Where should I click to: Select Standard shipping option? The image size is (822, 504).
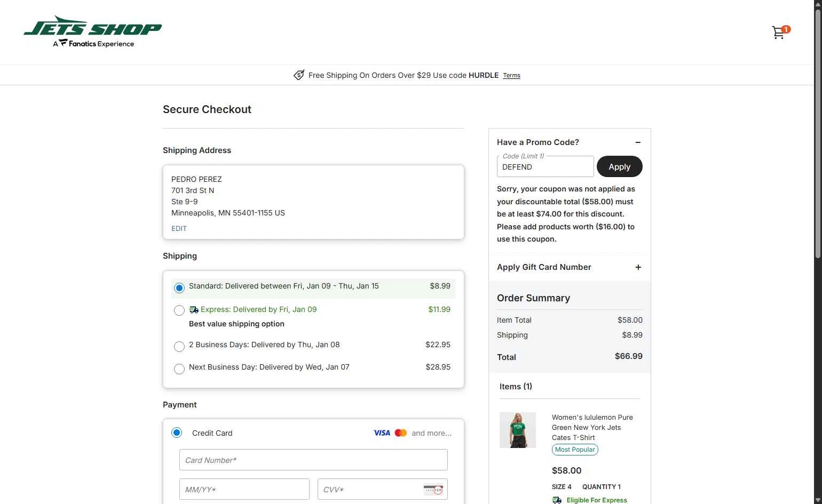179,288
